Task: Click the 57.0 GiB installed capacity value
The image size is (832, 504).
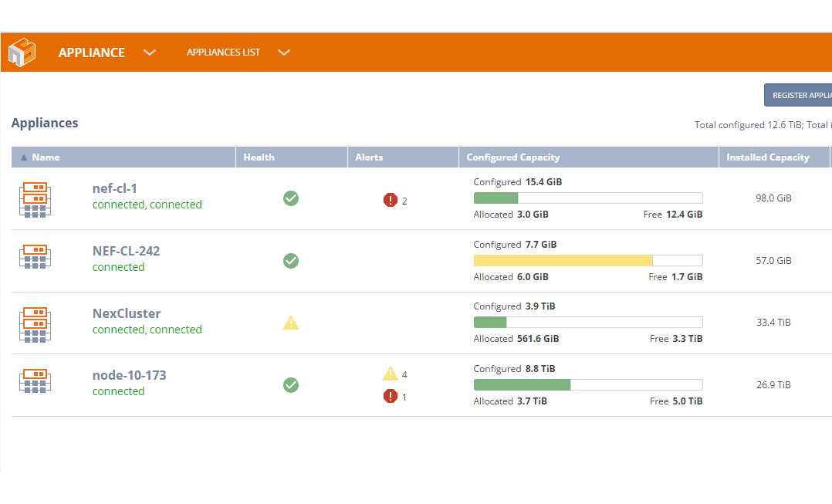Action: pos(773,260)
